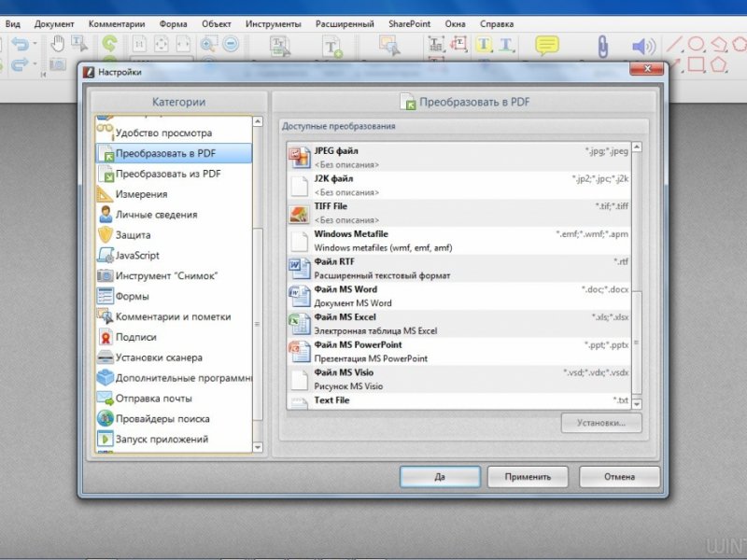This screenshot has height=560, width=747.
Task: Close the Настройки dialog
Action: [647, 68]
